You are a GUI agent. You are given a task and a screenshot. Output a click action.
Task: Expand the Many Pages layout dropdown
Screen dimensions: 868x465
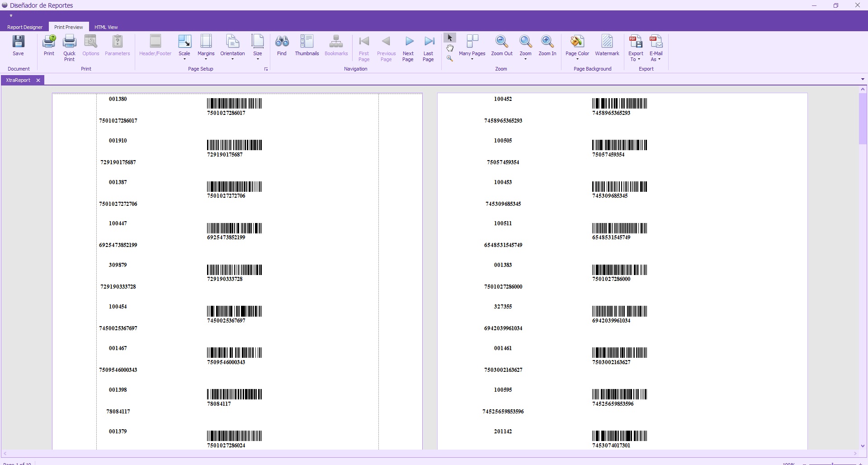[472, 59]
